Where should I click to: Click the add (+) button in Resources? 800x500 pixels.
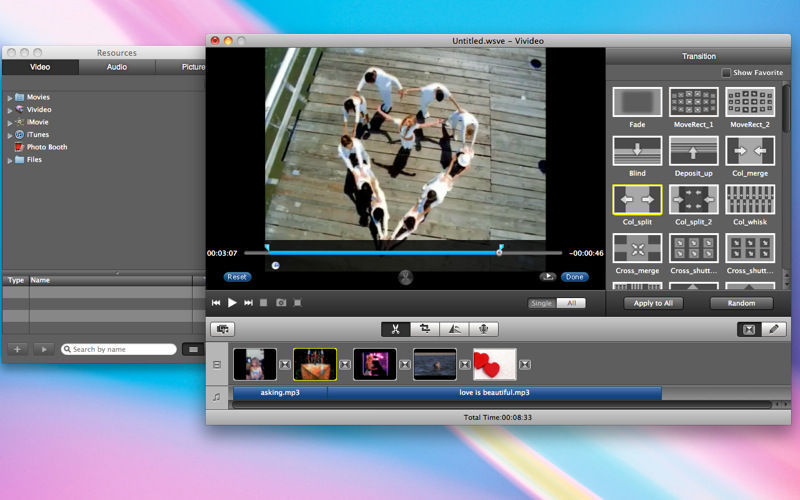[17, 349]
